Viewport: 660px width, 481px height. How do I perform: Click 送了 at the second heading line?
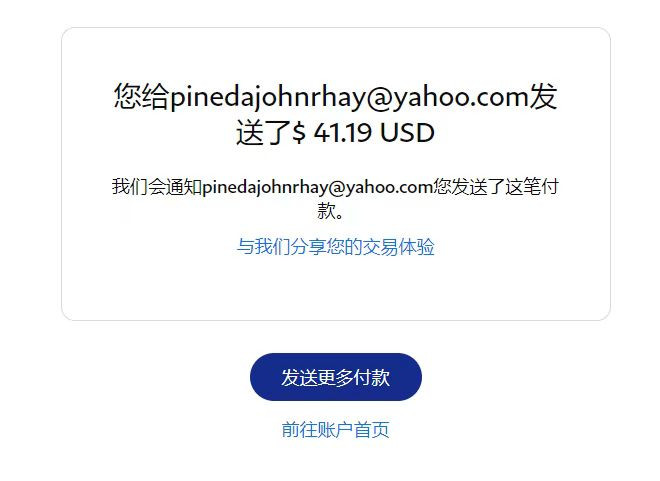[x=264, y=133]
